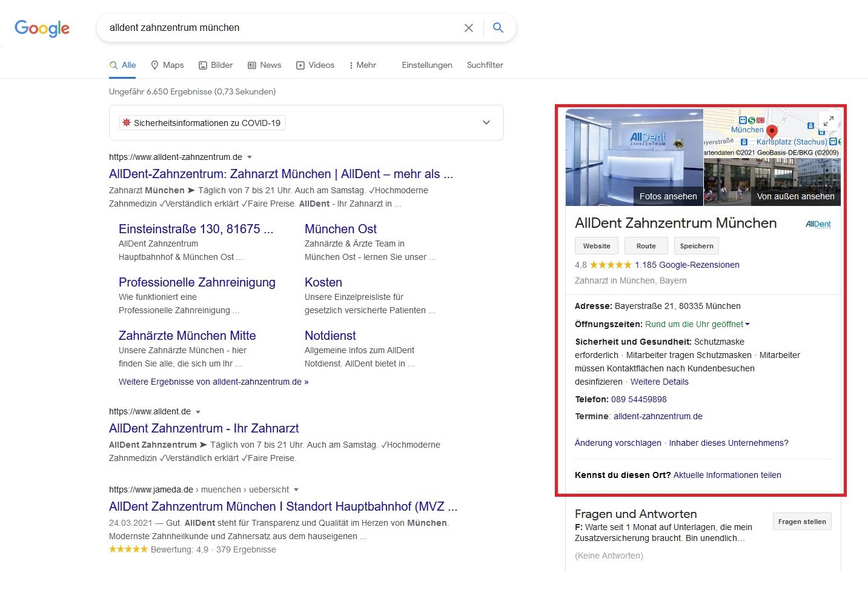Click the Google logo
This screenshot has height=607, width=868.
click(x=42, y=28)
